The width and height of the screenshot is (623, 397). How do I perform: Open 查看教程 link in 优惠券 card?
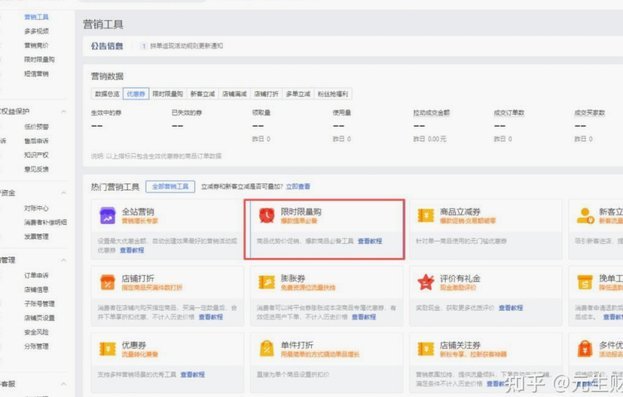pos(192,374)
